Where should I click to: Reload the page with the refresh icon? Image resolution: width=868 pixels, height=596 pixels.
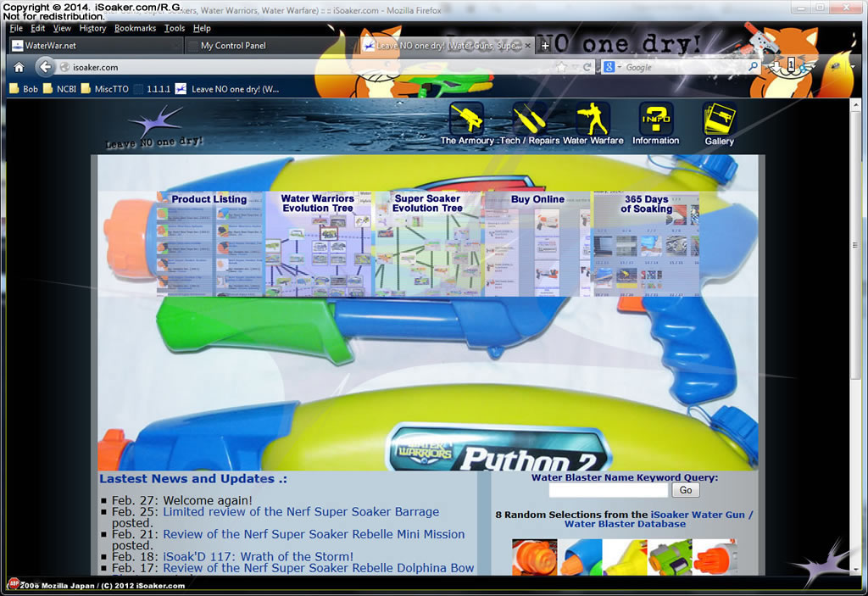point(587,67)
